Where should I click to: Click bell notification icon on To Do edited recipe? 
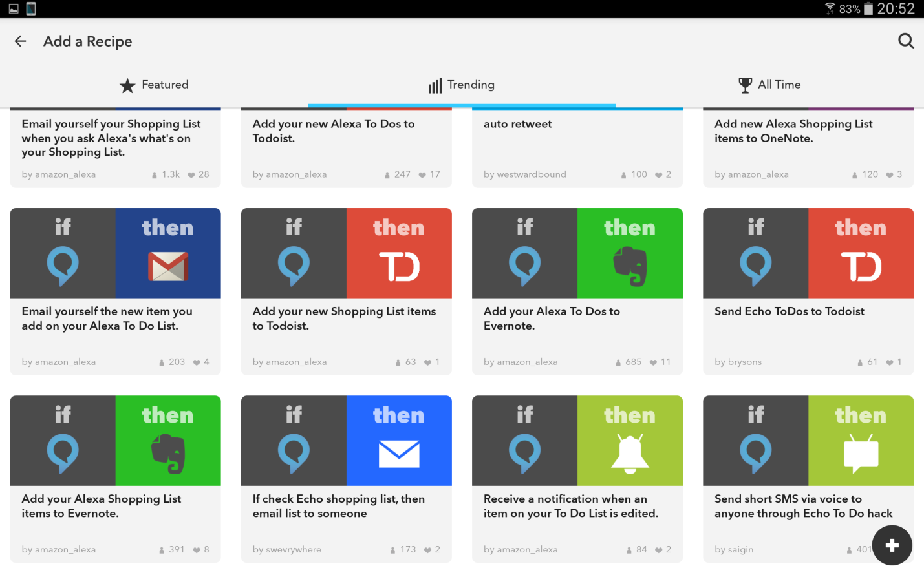pyautogui.click(x=630, y=454)
